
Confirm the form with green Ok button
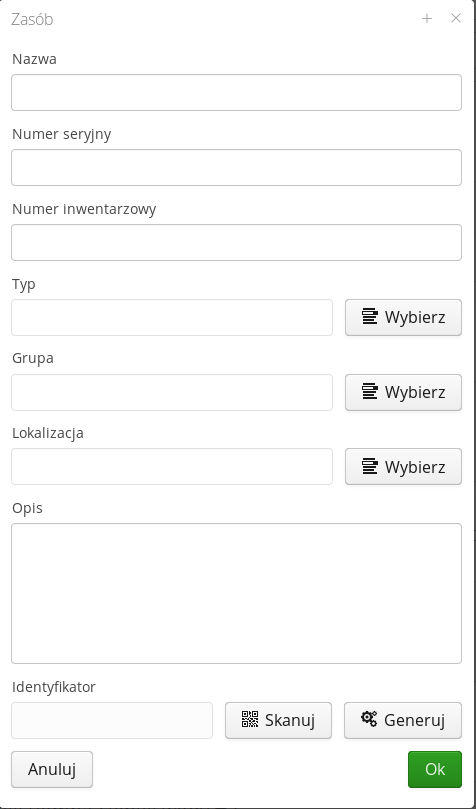(435, 769)
